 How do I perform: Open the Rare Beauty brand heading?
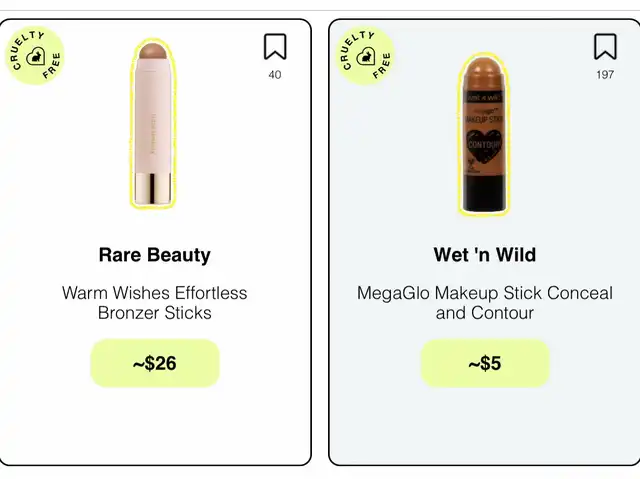pos(155,255)
